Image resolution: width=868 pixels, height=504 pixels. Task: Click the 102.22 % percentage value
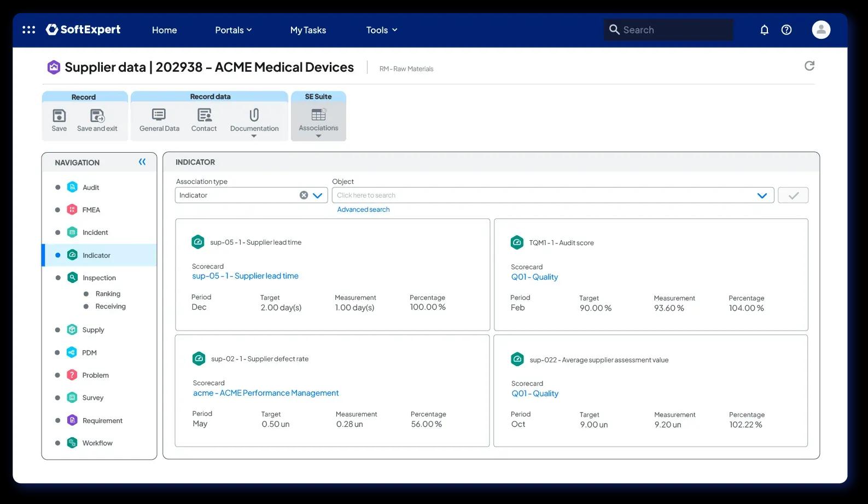click(745, 425)
